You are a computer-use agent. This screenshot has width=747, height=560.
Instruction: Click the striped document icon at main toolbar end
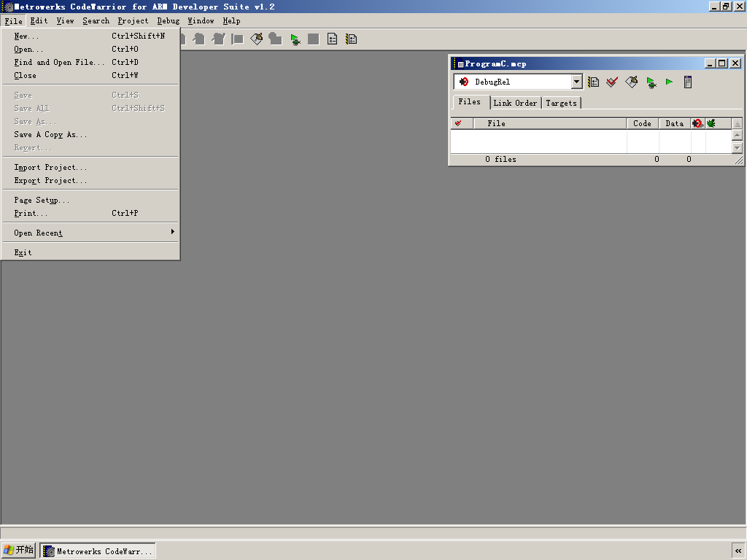click(x=351, y=39)
